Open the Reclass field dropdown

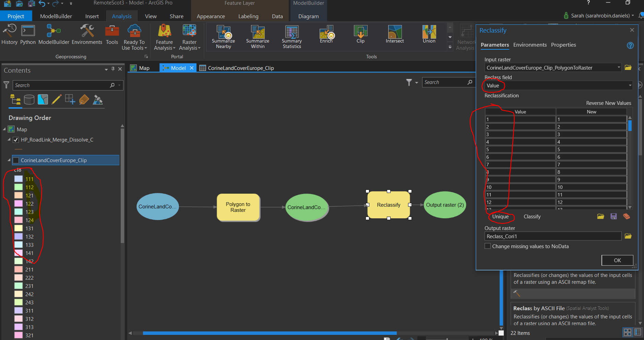pos(630,85)
